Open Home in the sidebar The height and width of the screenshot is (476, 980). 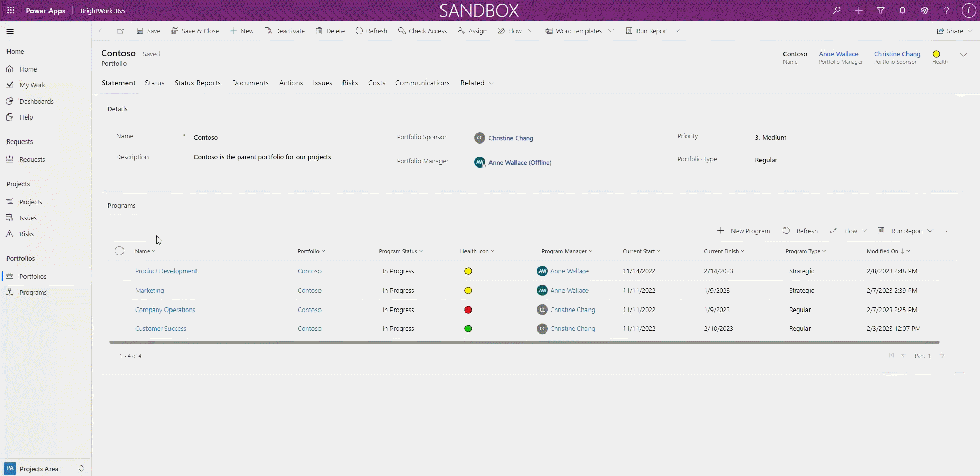(x=28, y=69)
